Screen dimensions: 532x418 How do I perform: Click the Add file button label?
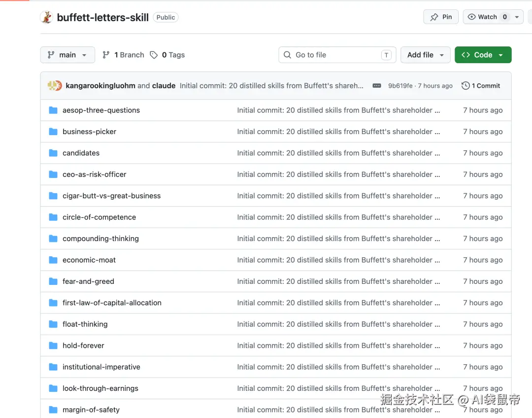coord(420,55)
